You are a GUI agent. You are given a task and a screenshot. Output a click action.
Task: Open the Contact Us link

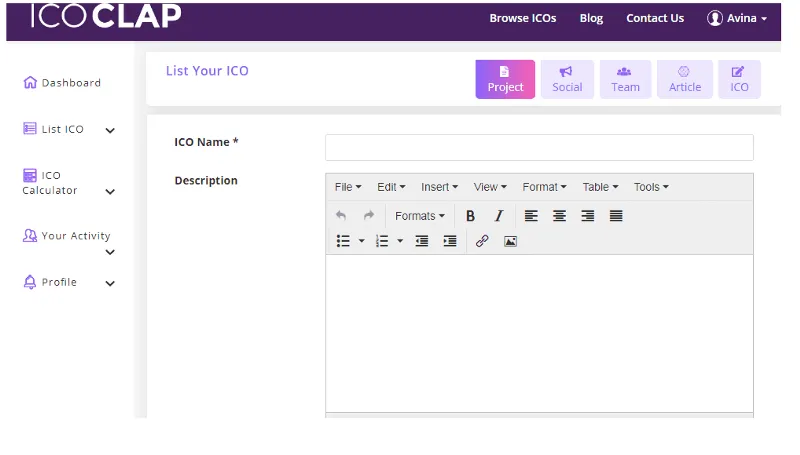(655, 18)
